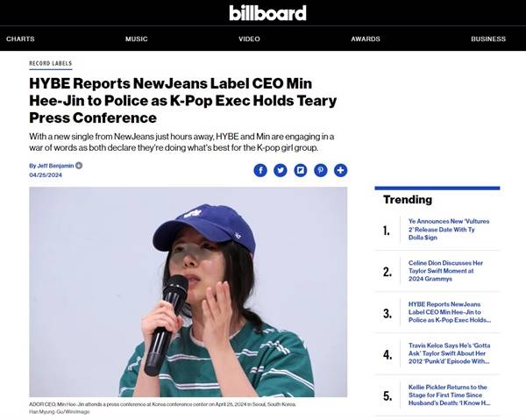Image resolution: width=526 pixels, height=420 pixels.
Task: Open trending HYBE Reports NewJeans story
Action: (450, 312)
